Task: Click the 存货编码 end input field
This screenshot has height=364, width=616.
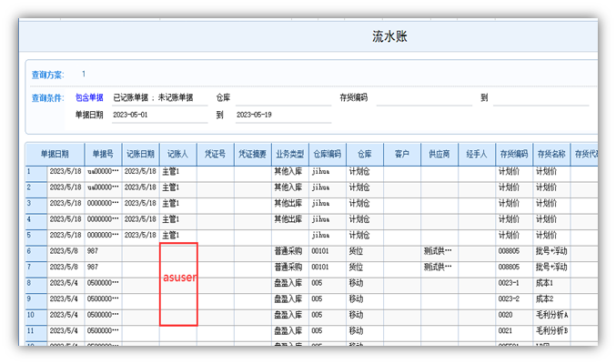Action: tap(541, 98)
